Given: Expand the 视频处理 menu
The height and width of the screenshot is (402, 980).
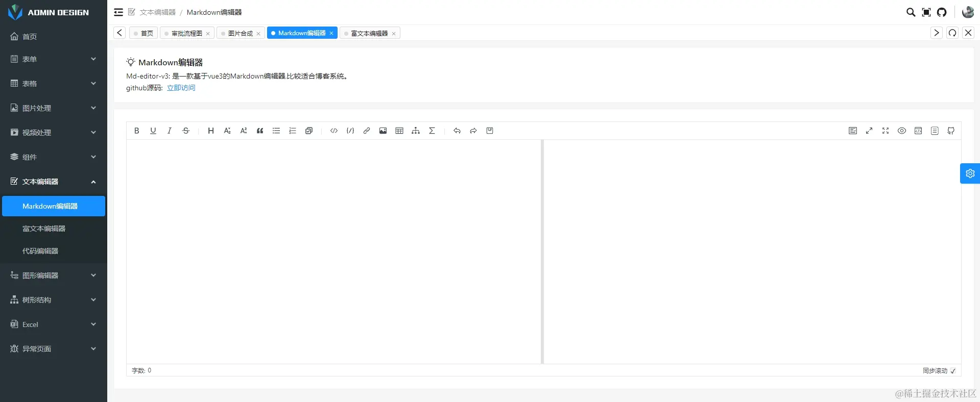Looking at the screenshot, I should point(54,133).
